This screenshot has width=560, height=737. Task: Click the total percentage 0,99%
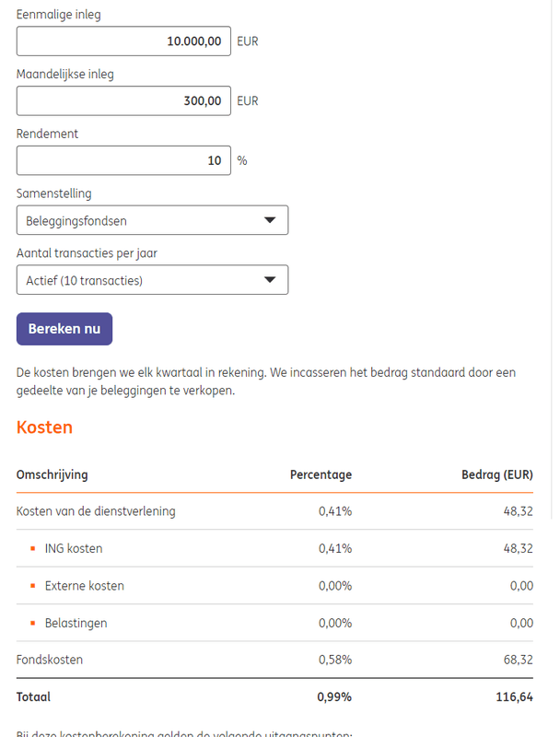[334, 696]
